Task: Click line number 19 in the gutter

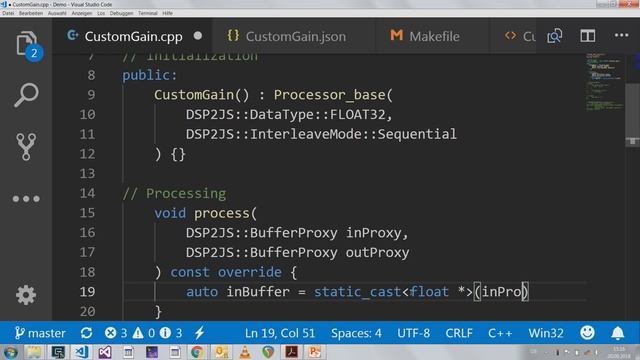Action: pos(87,292)
